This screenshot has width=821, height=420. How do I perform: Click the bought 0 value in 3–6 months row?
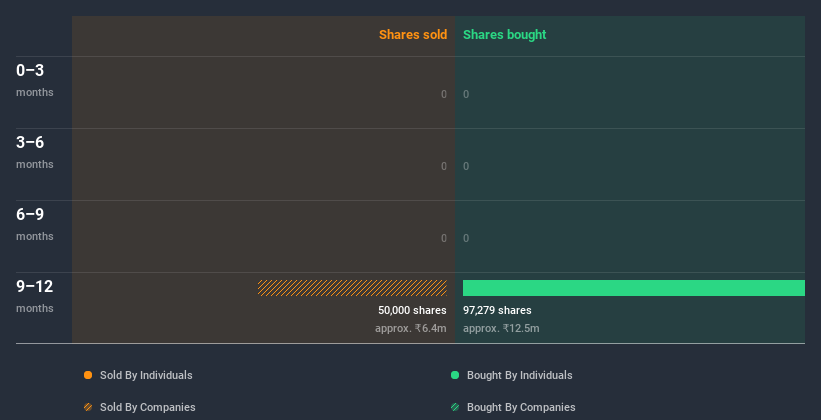pos(466,166)
